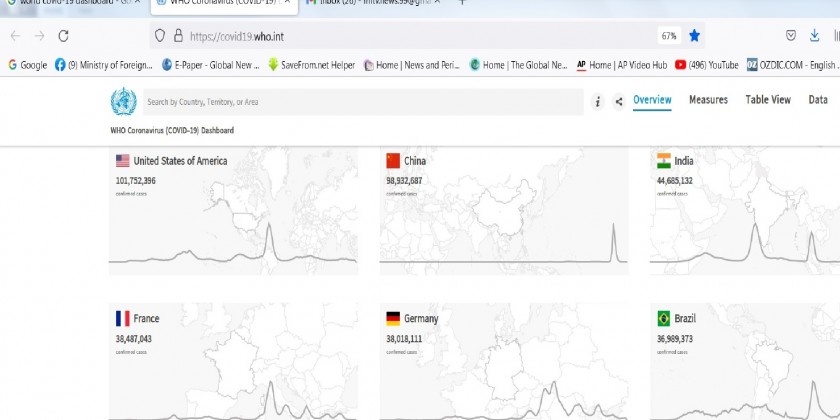Click the search by country field
840x420 pixels.
click(x=360, y=102)
